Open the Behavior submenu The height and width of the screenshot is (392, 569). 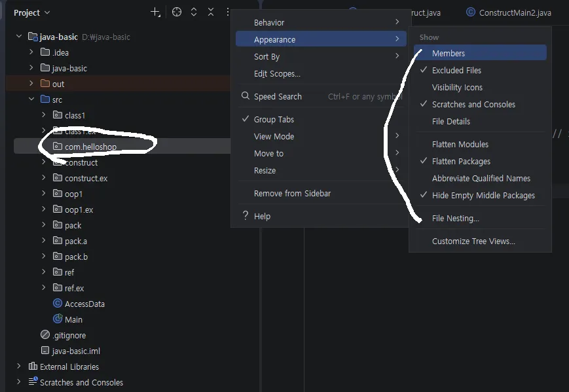click(x=321, y=22)
